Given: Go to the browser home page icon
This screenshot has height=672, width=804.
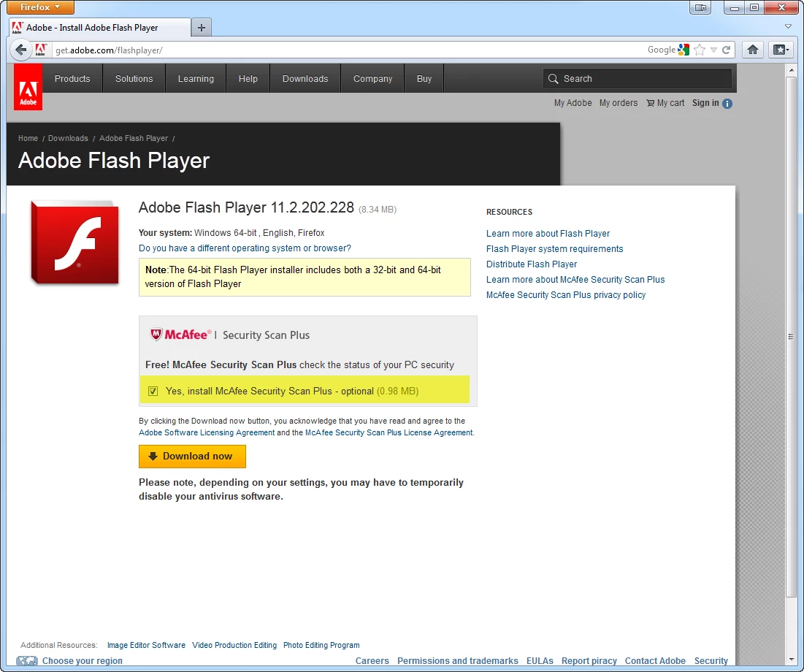Looking at the screenshot, I should click(753, 50).
